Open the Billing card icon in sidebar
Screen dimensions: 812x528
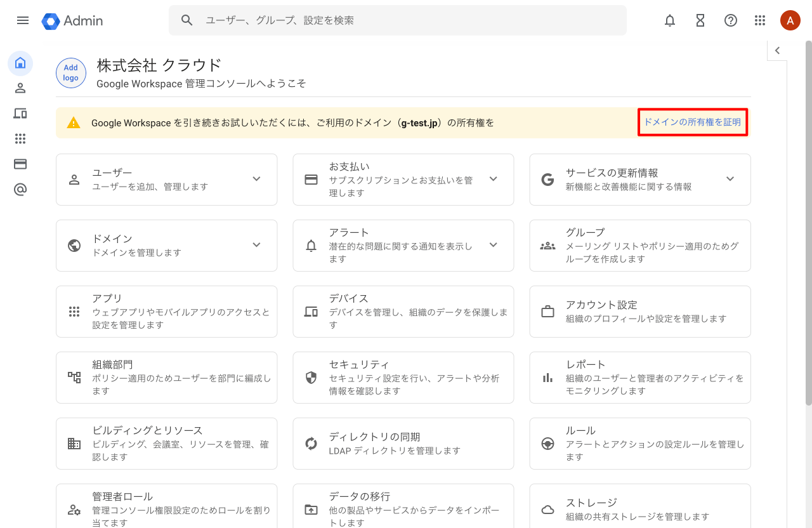20,164
